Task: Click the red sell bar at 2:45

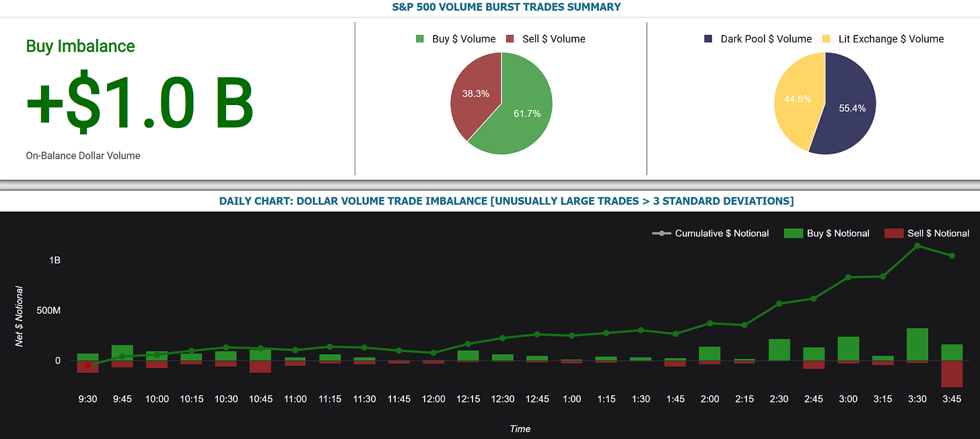Action: pos(814,365)
